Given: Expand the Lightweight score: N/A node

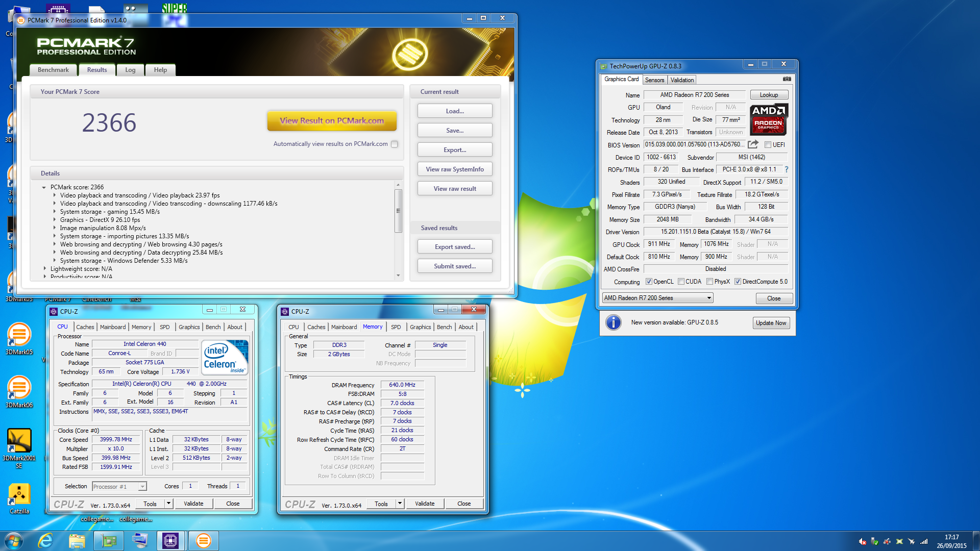Looking at the screenshot, I should (x=44, y=269).
